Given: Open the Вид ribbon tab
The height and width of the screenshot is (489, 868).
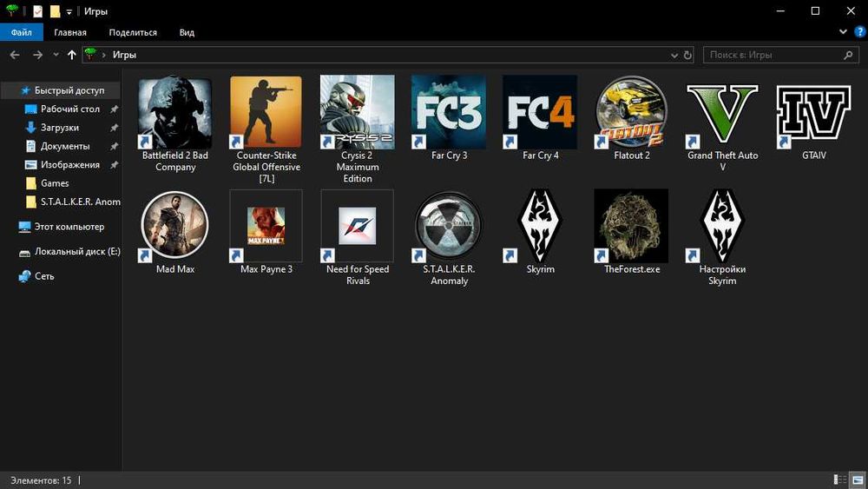Looking at the screenshot, I should 187,32.
